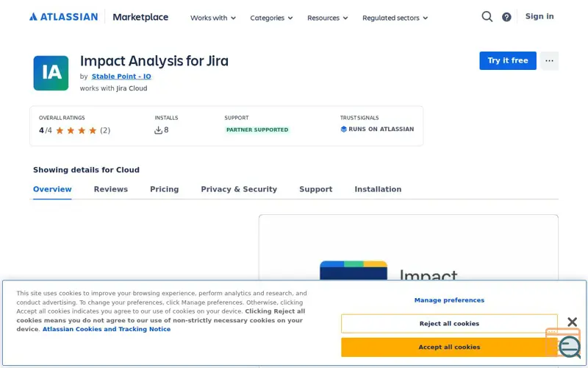Open the help question mark icon
The width and height of the screenshot is (588, 368).
[506, 17]
